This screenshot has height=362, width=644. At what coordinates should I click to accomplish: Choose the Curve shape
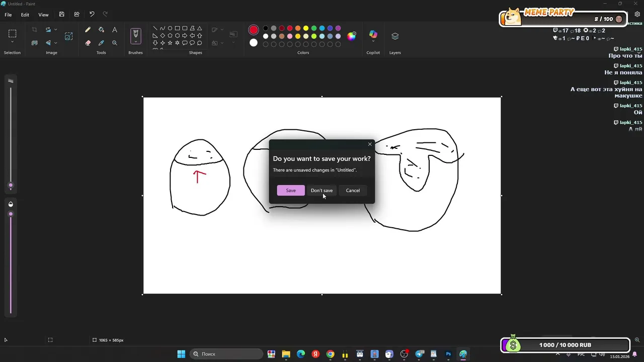(163, 28)
